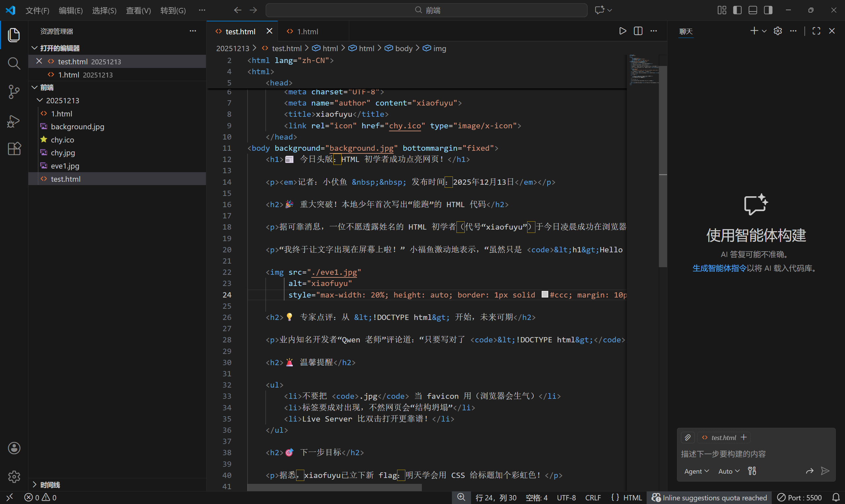Click the editor horizontal scrollbar
This screenshot has height=504, width=845.
334,488
